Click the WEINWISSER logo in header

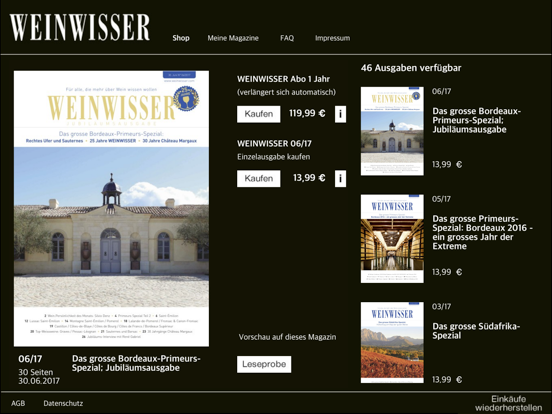click(x=80, y=27)
